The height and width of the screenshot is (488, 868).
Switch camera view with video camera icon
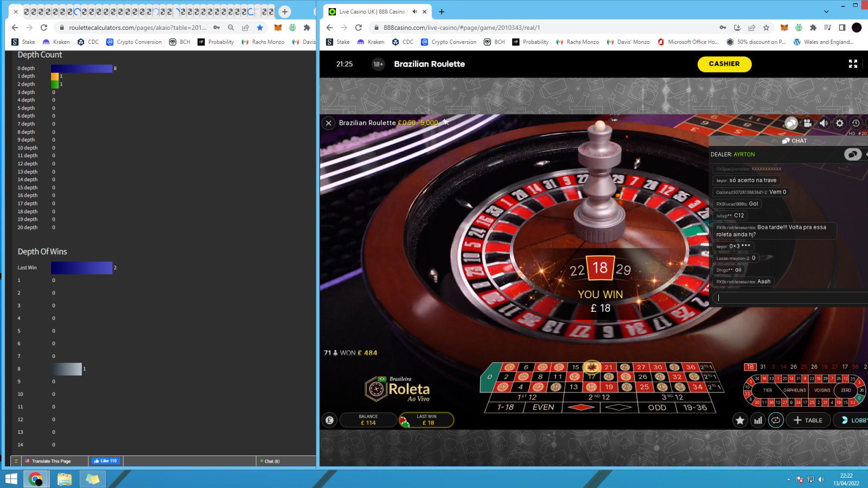(808, 123)
